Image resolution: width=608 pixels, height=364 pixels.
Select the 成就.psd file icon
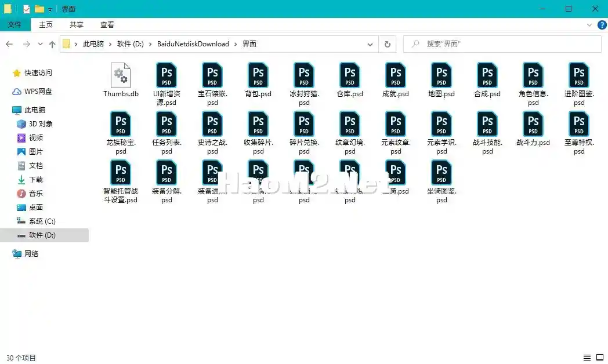click(396, 75)
